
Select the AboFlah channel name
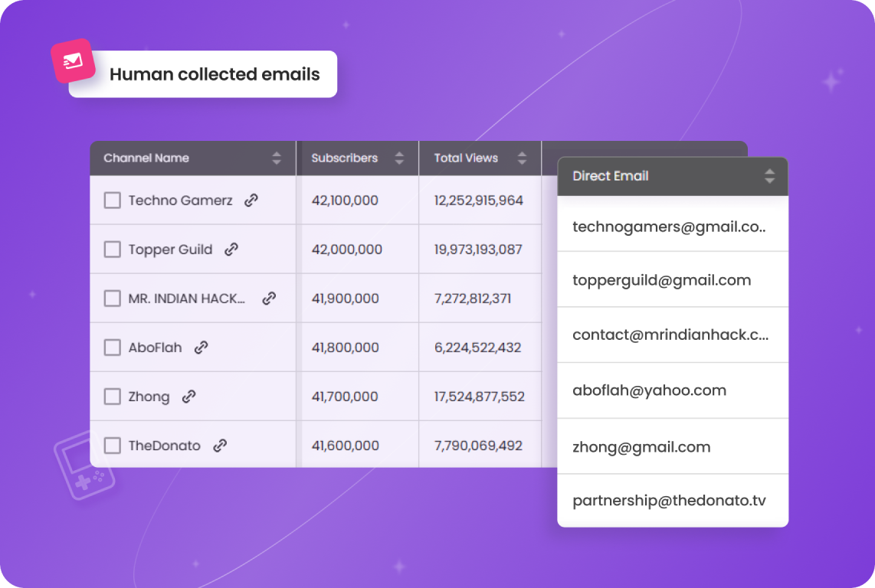[155, 348]
